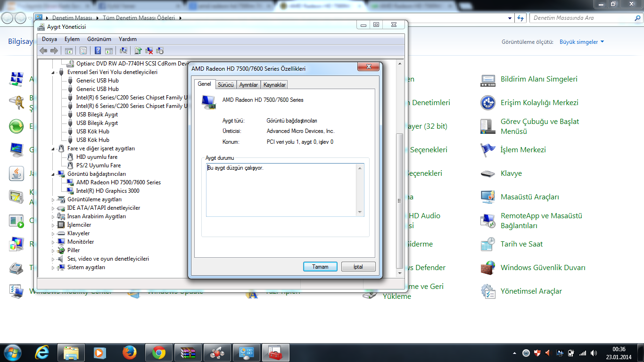Switch to the Ayrıntılar tab
This screenshot has width=644, height=362.
click(x=248, y=85)
